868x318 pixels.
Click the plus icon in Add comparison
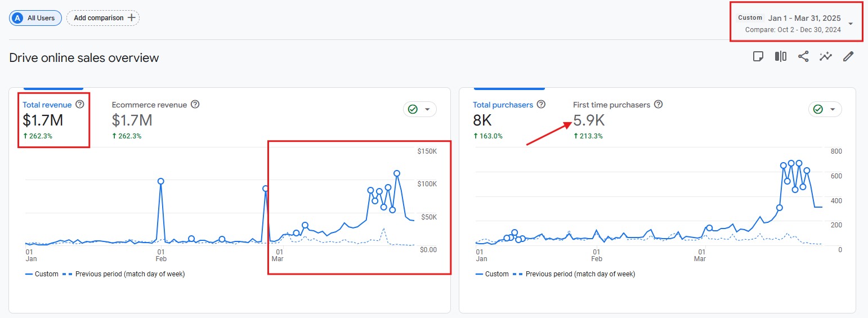coord(131,17)
